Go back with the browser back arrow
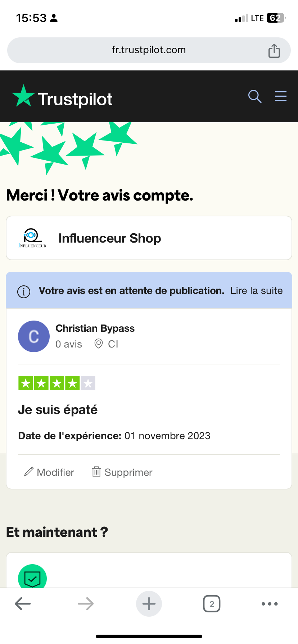This screenshot has width=298, height=644. (x=23, y=604)
